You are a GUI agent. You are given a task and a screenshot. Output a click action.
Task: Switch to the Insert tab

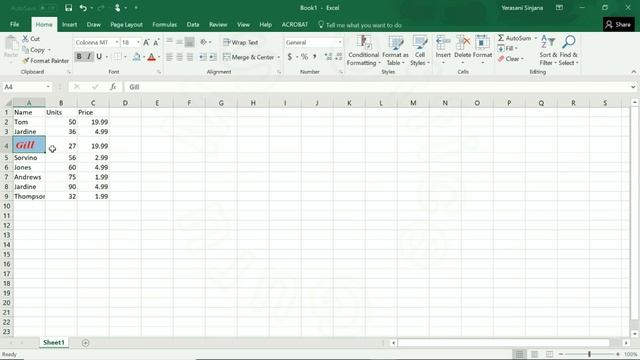(x=69, y=24)
